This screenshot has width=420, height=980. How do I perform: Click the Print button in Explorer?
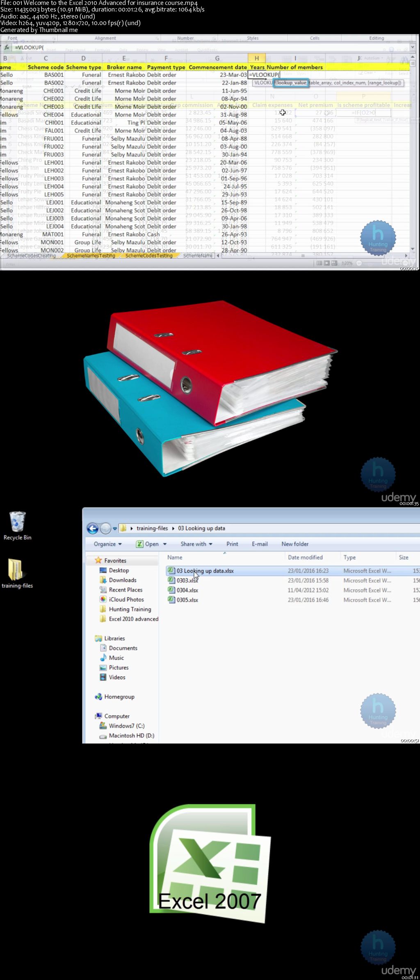(232, 544)
